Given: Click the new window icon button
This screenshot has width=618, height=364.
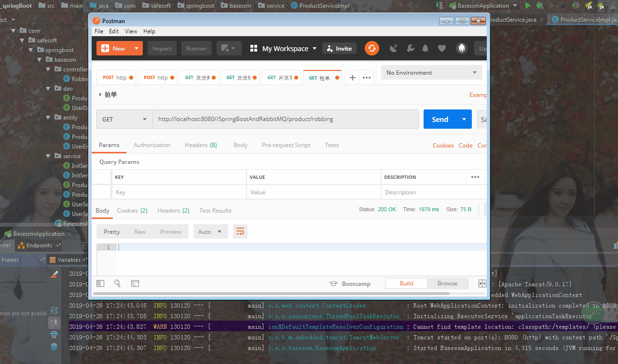Looking at the screenshot, I should pyautogui.click(x=229, y=48).
